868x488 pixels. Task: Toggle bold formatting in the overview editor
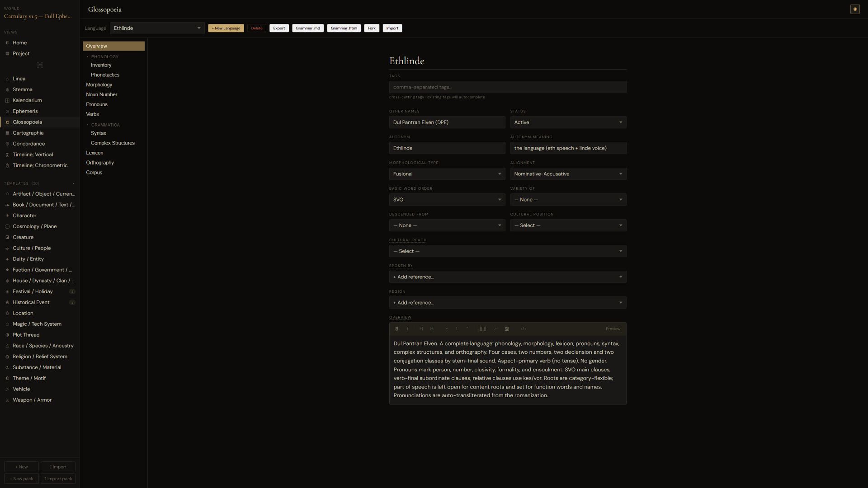(x=396, y=329)
